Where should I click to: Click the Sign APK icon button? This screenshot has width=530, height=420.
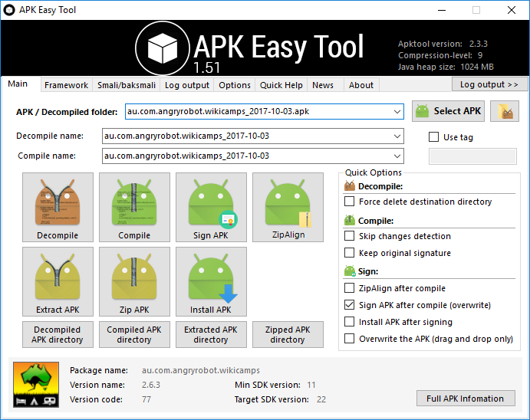[211, 207]
